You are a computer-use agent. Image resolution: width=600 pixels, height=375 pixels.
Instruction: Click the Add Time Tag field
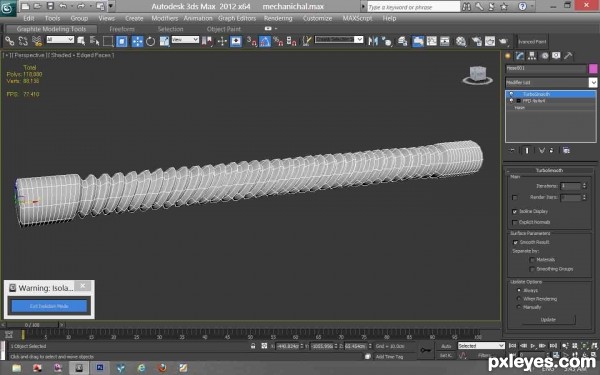[389, 357]
